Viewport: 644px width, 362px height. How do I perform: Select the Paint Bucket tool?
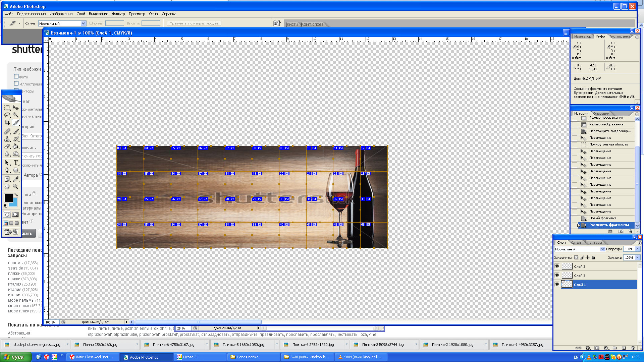[16, 146]
